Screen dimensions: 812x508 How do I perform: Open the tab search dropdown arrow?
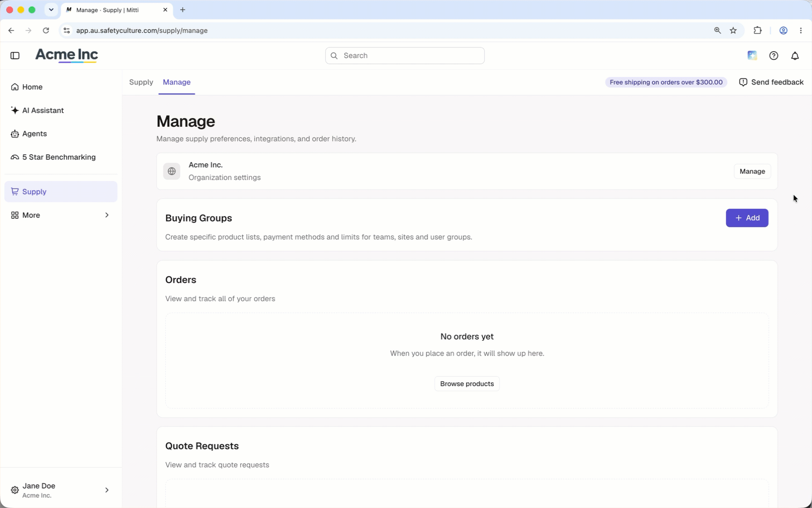(x=51, y=10)
